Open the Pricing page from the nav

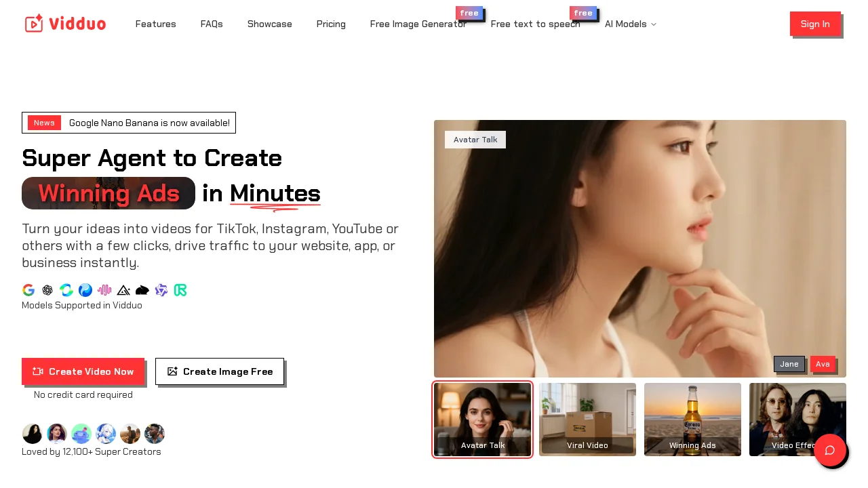point(331,24)
